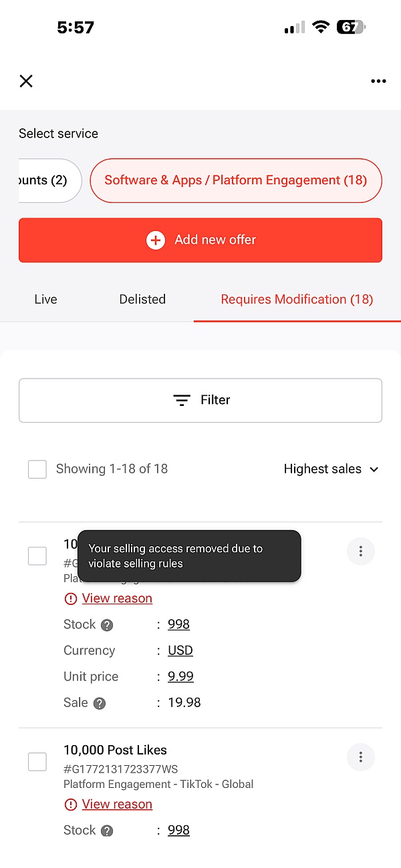This screenshot has height=868, width=401.
Task: Open the first offer's three-dot options menu
Action: point(361,552)
